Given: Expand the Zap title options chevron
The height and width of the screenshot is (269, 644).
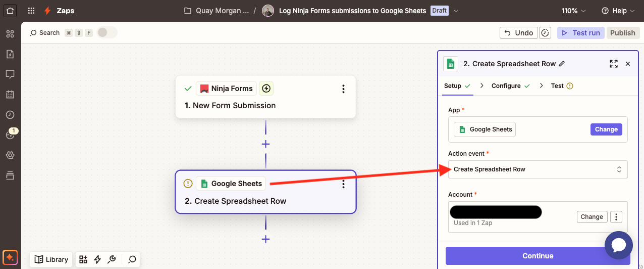Looking at the screenshot, I should click(x=456, y=11).
